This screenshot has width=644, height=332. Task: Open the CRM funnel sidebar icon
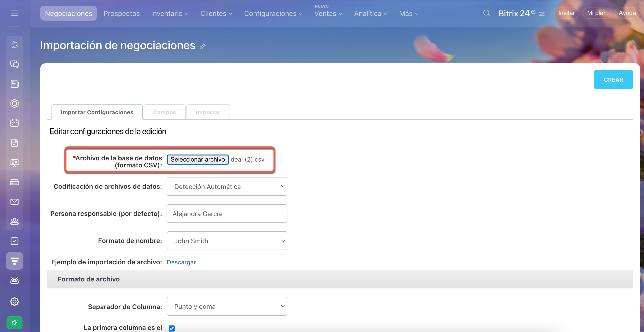pyautogui.click(x=15, y=261)
